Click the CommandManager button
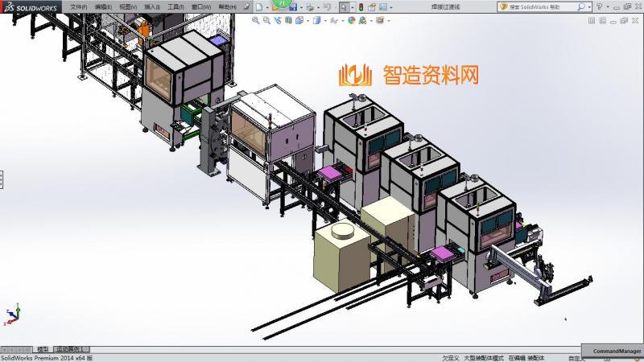Image resolution: width=644 pixels, height=362 pixels. [x=617, y=352]
